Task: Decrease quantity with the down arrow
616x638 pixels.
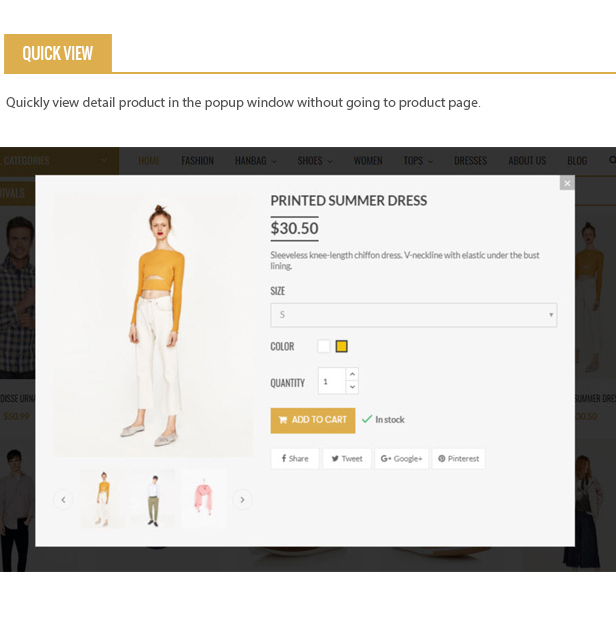Action: 352,387
